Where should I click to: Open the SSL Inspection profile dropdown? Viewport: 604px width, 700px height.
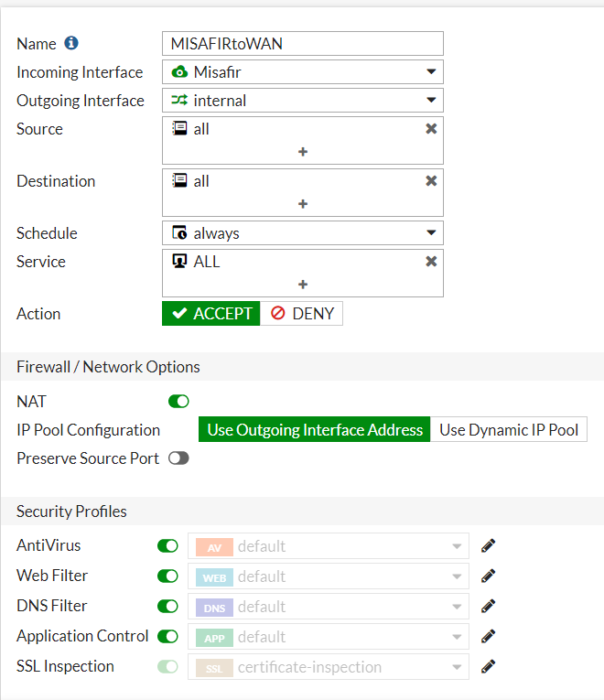pyautogui.click(x=329, y=667)
